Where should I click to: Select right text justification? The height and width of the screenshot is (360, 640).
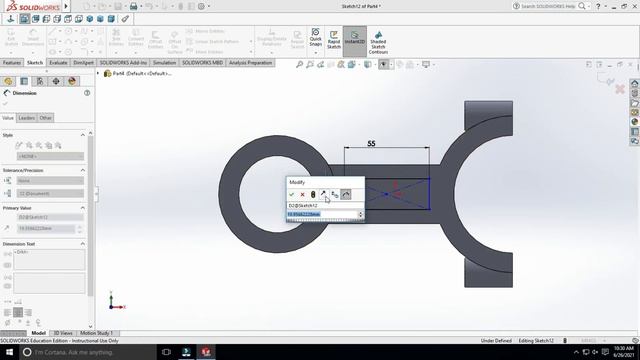28,313
